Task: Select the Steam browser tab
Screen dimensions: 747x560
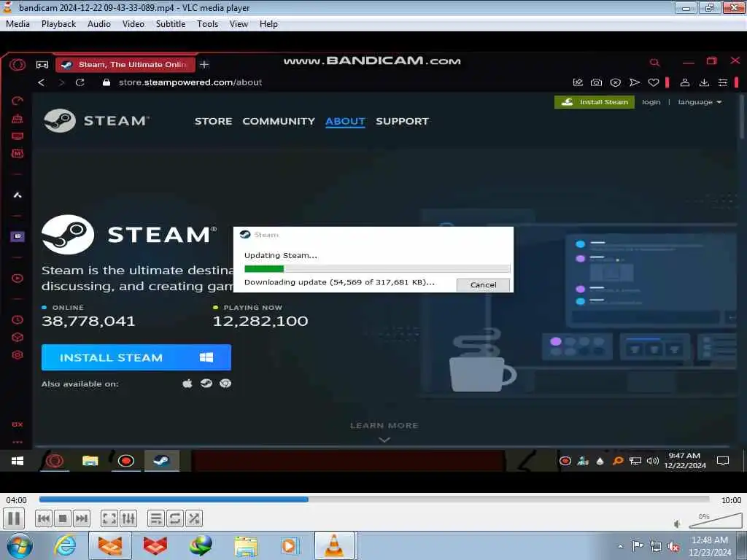Action: coord(125,64)
